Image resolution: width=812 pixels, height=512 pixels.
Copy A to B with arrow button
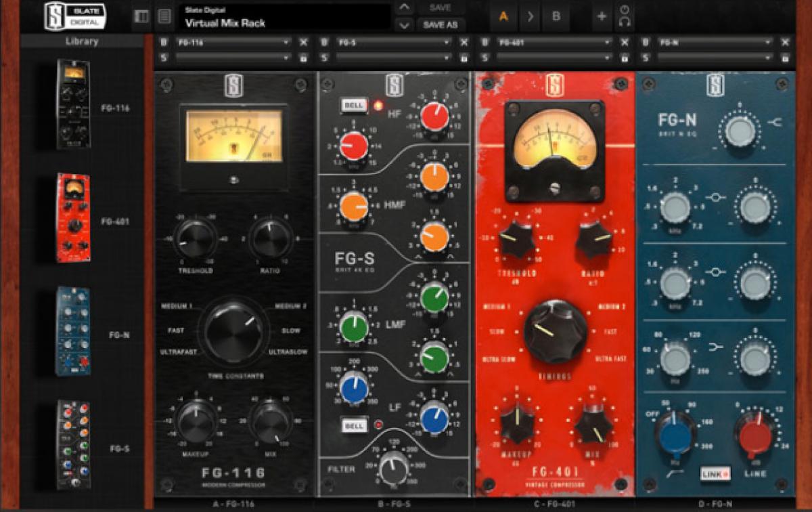tap(530, 16)
